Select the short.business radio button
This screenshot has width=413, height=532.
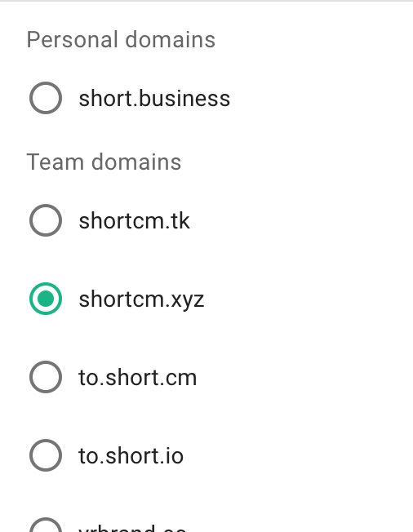point(46,98)
